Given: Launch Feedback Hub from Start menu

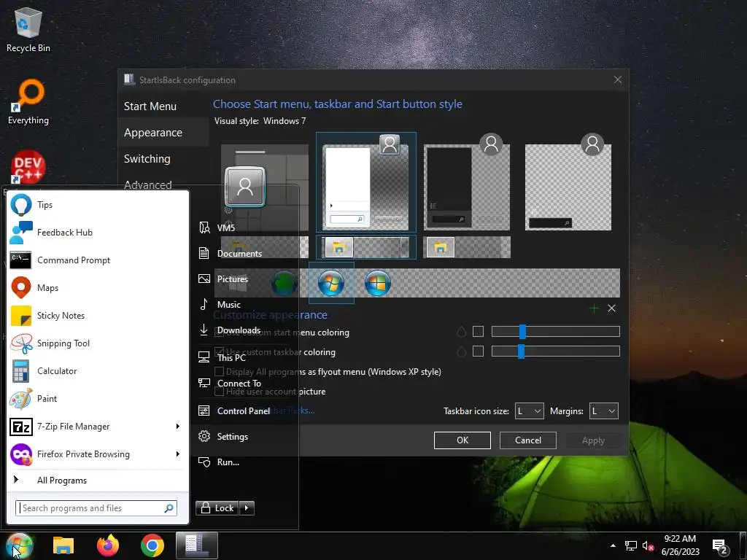Looking at the screenshot, I should 97,233.
